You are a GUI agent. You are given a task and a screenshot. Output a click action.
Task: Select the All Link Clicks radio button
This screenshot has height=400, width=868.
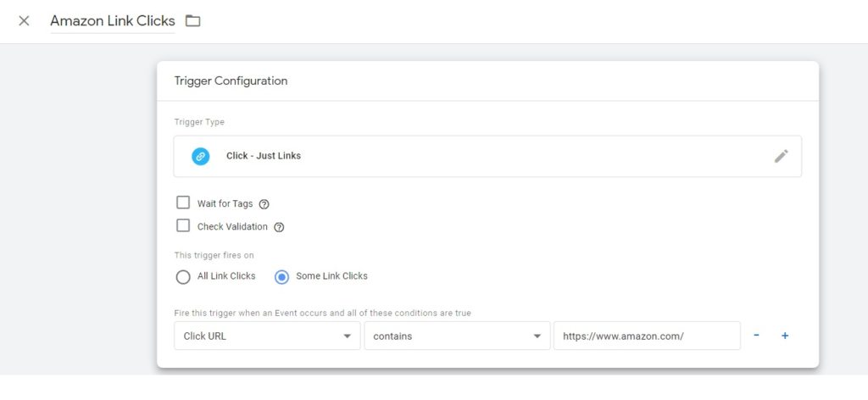[183, 276]
